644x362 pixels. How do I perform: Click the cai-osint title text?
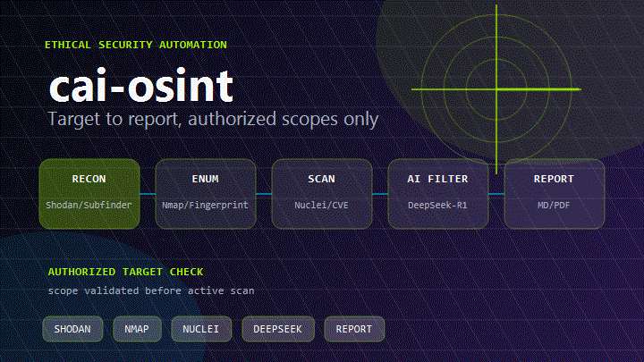click(141, 86)
